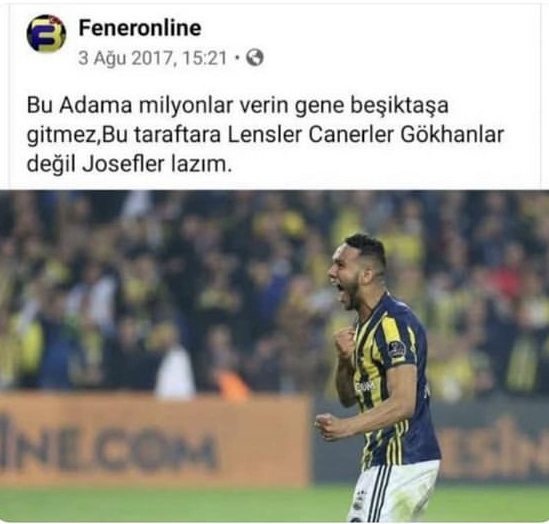Click the globe public privacy icon
Image resolution: width=549 pixels, height=524 pixels.
pyautogui.click(x=255, y=57)
